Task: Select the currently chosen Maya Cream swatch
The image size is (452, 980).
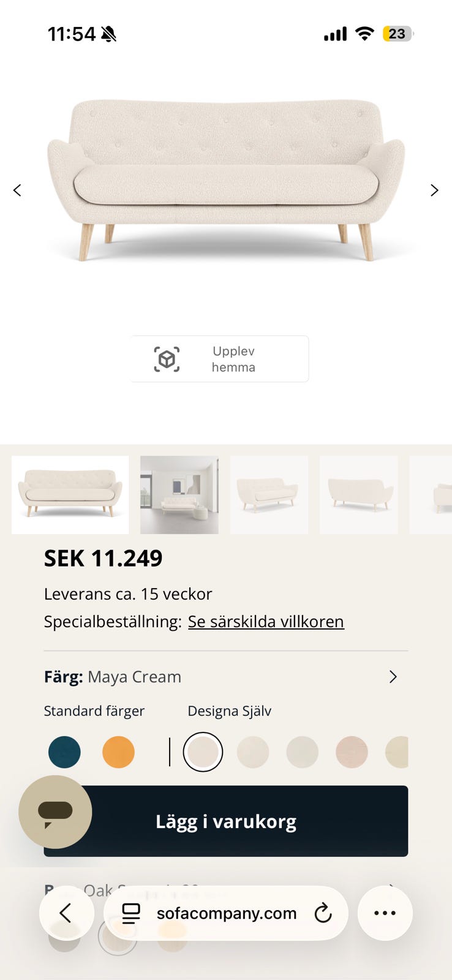Action: tap(203, 752)
